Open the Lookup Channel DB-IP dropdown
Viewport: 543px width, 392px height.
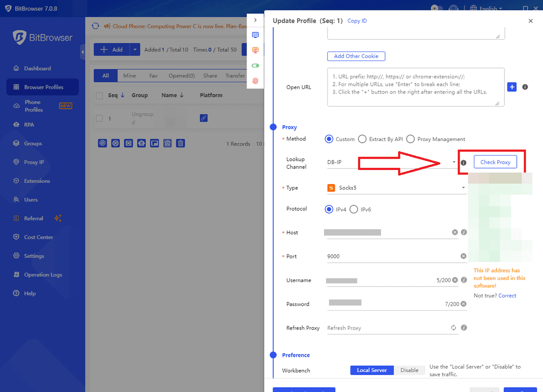pos(392,162)
